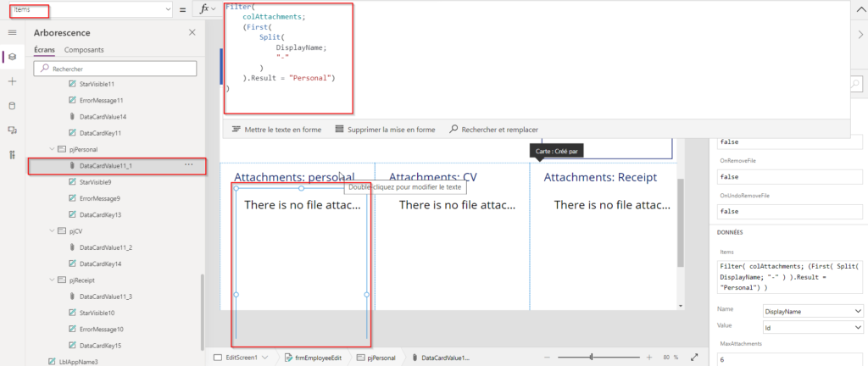Viewport: 868px width, 366px height.
Task: Collapse the pjCV tree node
Action: (52, 230)
